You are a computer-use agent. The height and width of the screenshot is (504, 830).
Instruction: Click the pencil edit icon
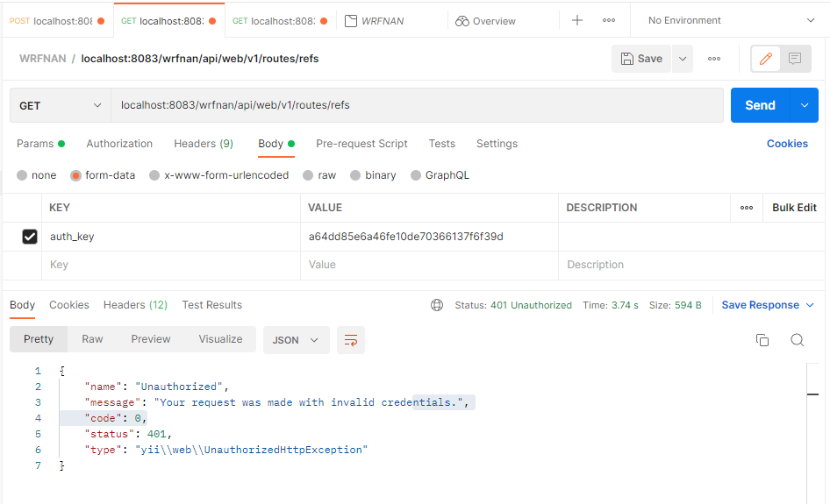(x=766, y=59)
